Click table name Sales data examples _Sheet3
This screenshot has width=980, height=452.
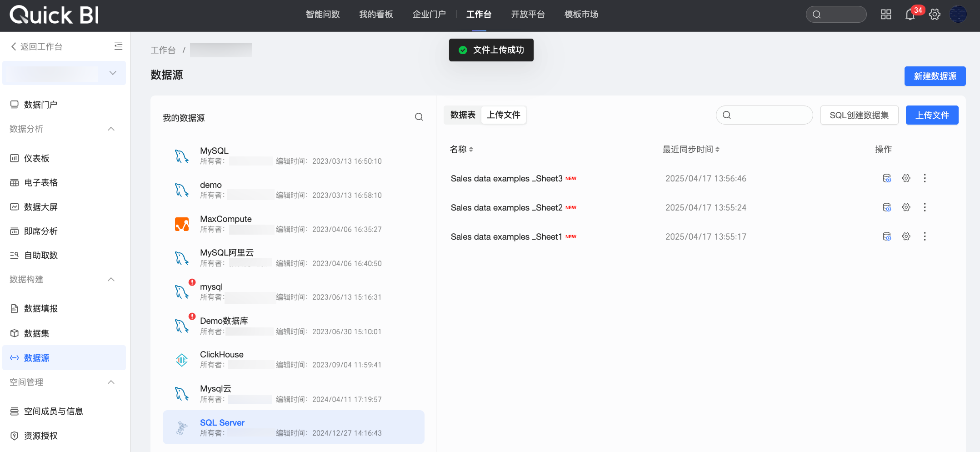[x=506, y=179]
